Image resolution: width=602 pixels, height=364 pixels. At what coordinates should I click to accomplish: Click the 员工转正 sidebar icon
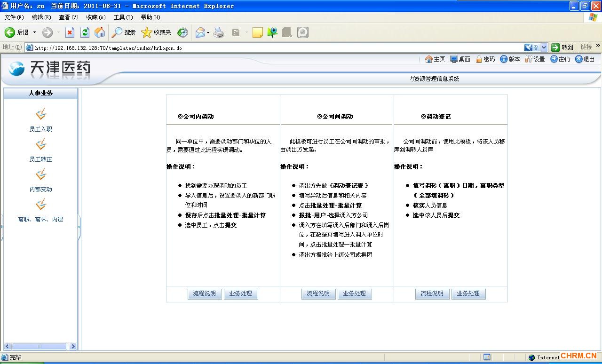(41, 144)
